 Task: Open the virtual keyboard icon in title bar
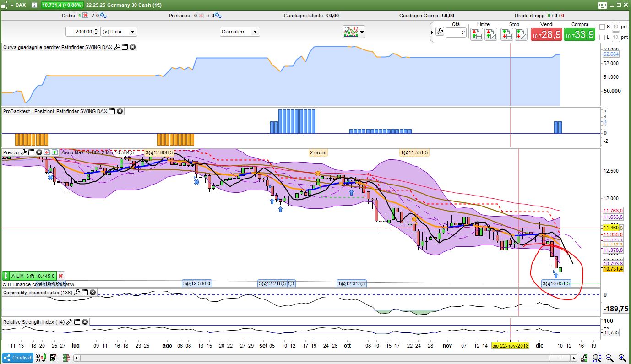pyautogui.click(x=602, y=5)
